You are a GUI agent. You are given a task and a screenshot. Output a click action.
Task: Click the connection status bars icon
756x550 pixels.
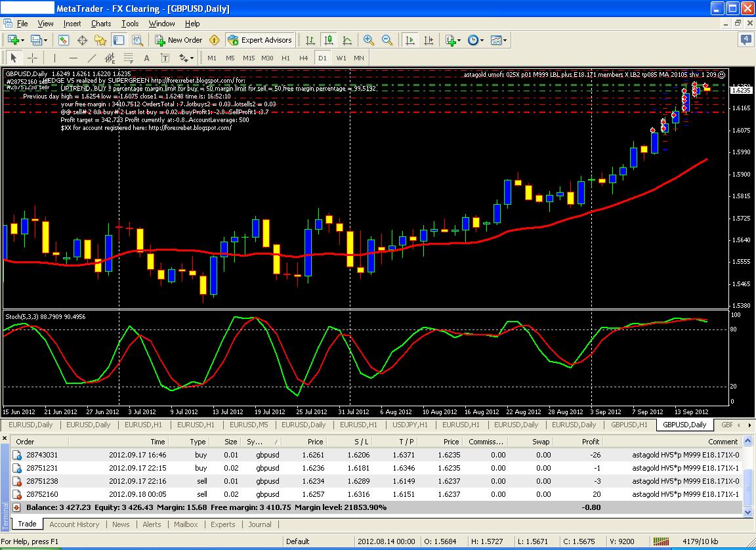(x=661, y=541)
